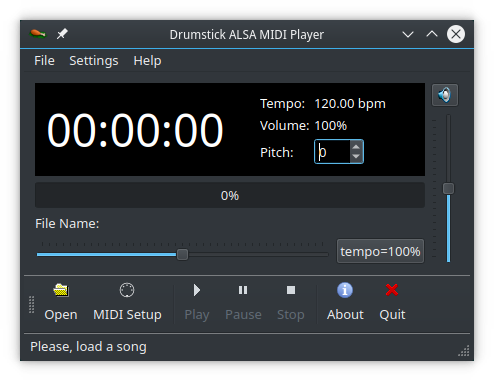This screenshot has width=494, height=381.
Task: Click the 00:00:00 time display
Action: [x=135, y=130]
